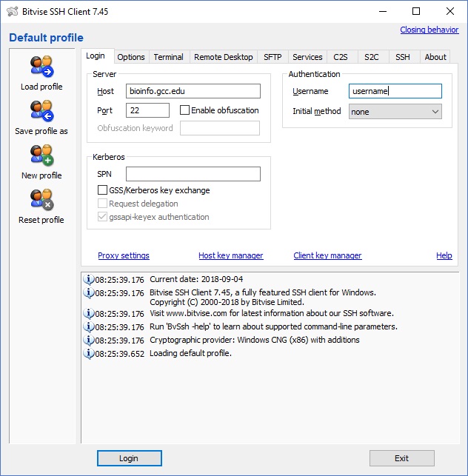Select the SSH tab
This screenshot has width=468, height=476.
[x=403, y=57]
